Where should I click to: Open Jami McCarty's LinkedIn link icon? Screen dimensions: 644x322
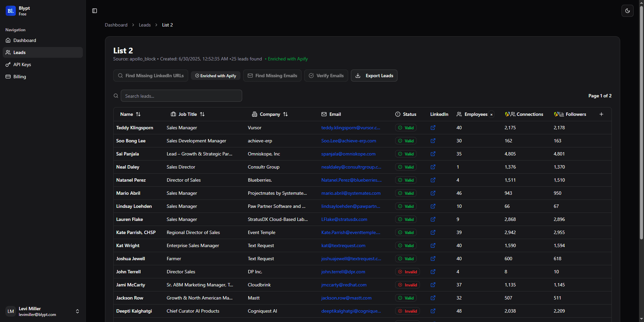click(x=433, y=285)
